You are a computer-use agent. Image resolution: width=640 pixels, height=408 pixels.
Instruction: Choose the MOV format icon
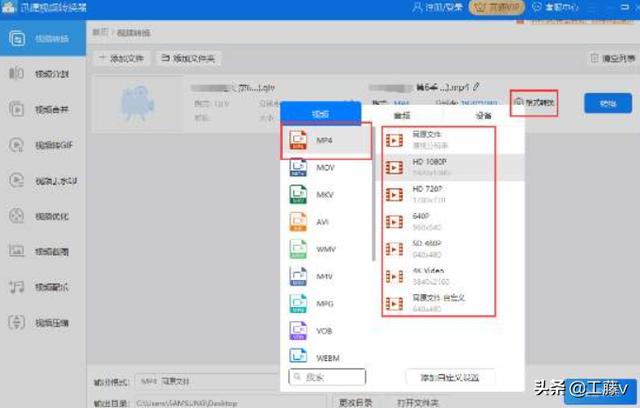point(298,168)
